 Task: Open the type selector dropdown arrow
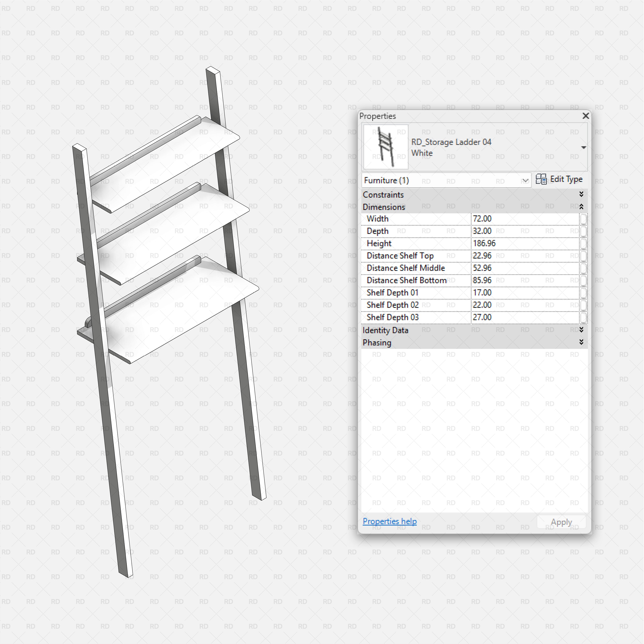[x=584, y=147]
